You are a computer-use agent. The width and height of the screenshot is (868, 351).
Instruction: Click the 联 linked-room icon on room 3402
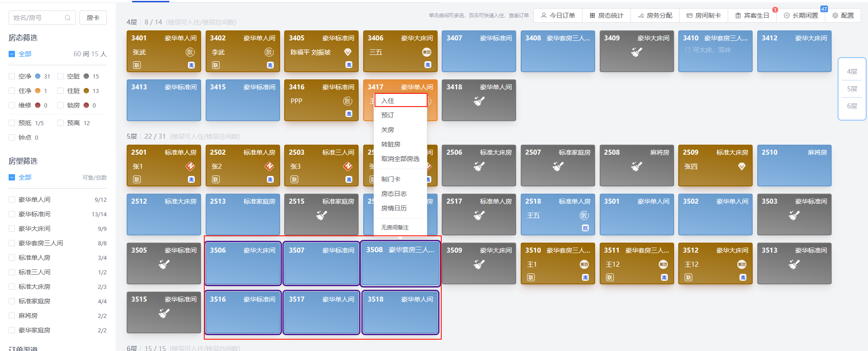pyautogui.click(x=216, y=65)
